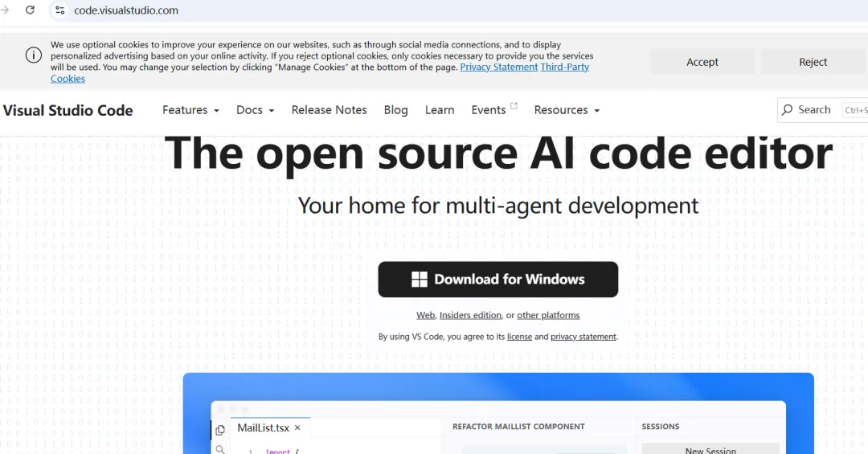Viewport: 868px width, 454px height.
Task: Click 'Your home for multi-agent development' subtitle
Action: pos(498,206)
